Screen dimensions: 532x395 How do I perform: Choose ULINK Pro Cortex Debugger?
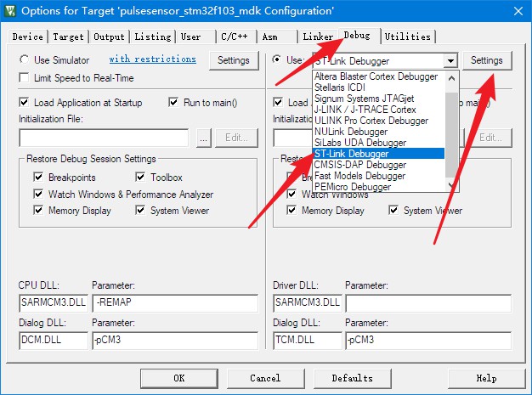tap(378, 121)
